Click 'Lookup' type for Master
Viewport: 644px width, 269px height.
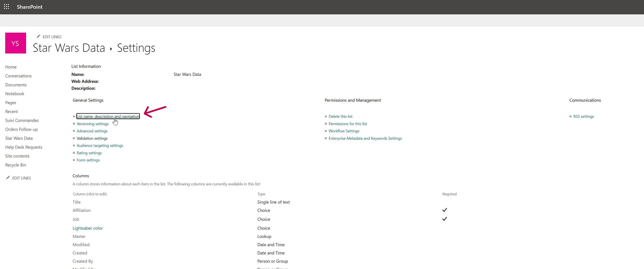point(264,236)
